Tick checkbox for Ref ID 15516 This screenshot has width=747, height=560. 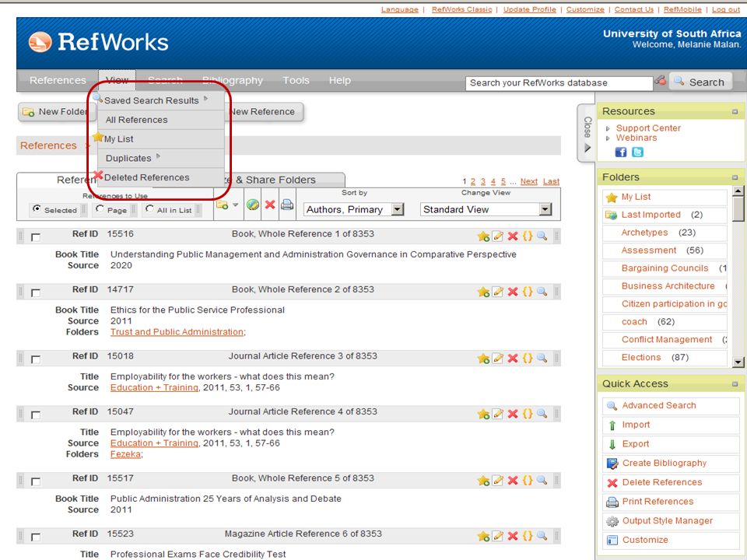pos(36,237)
